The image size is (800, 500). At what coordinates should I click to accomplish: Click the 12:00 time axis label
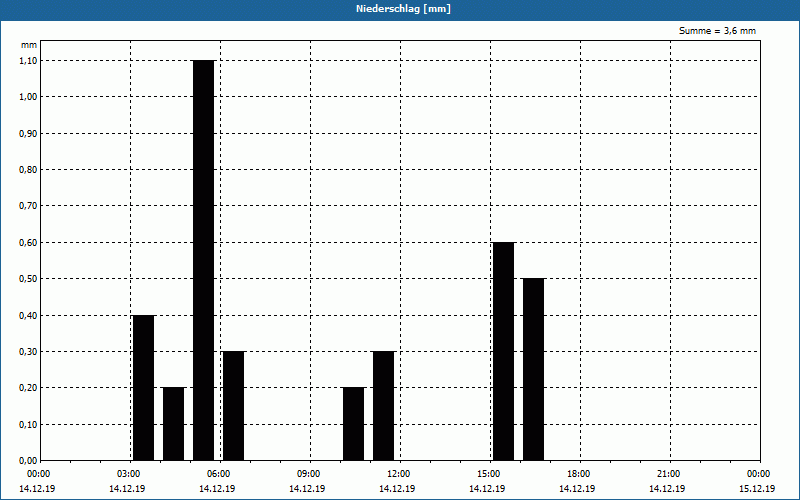pos(398,474)
